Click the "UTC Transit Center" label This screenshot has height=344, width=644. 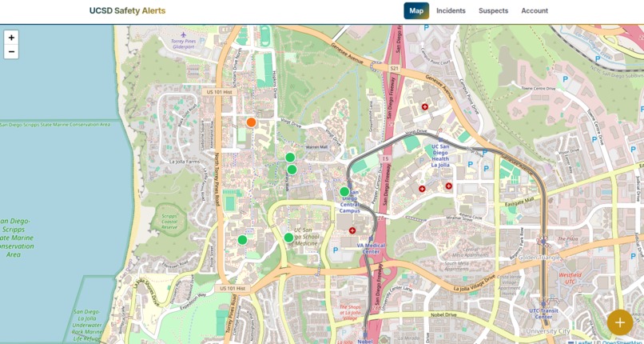(x=544, y=314)
